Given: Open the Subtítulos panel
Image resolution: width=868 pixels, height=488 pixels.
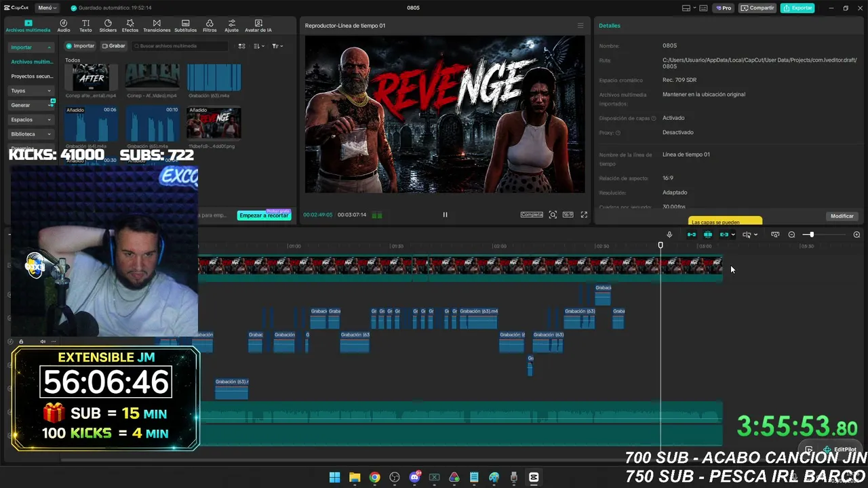Looking at the screenshot, I should coord(186,26).
